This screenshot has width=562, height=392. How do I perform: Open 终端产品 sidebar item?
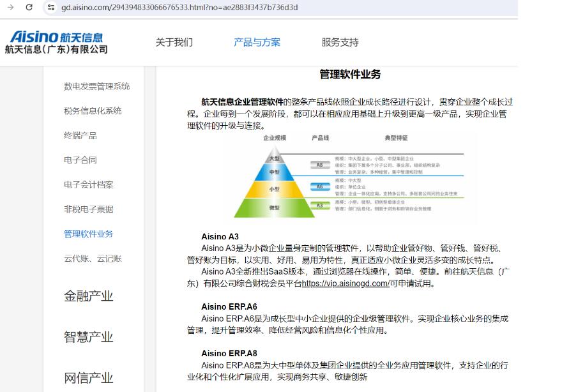coord(80,135)
